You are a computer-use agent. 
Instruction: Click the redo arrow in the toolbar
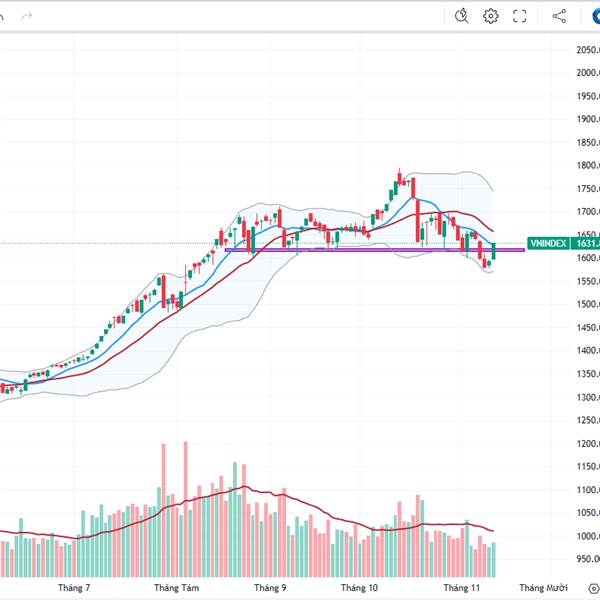click(27, 16)
